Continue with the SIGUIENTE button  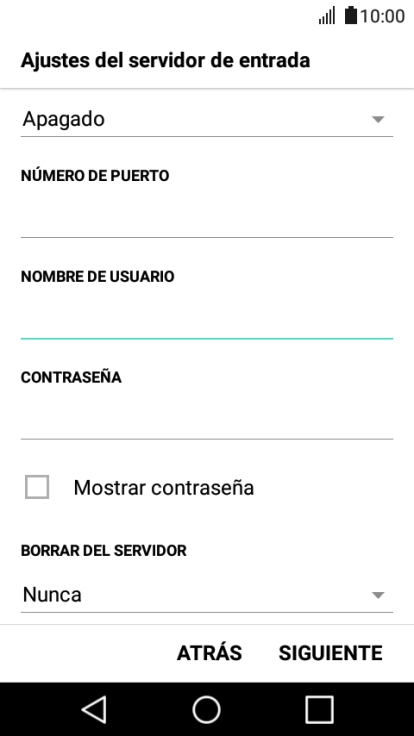coord(330,653)
